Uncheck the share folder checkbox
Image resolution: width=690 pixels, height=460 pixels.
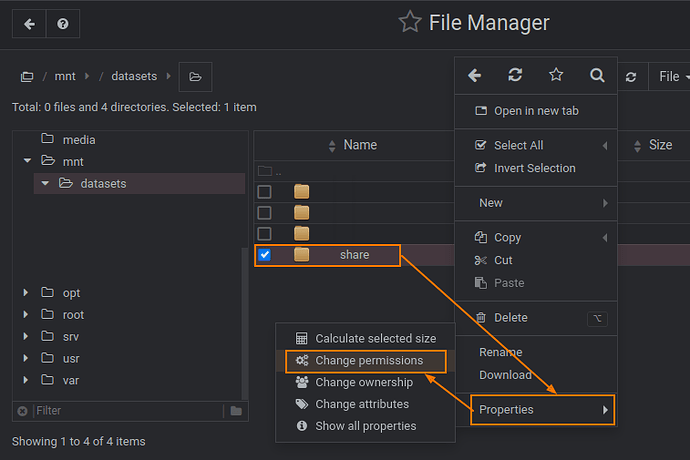click(264, 255)
